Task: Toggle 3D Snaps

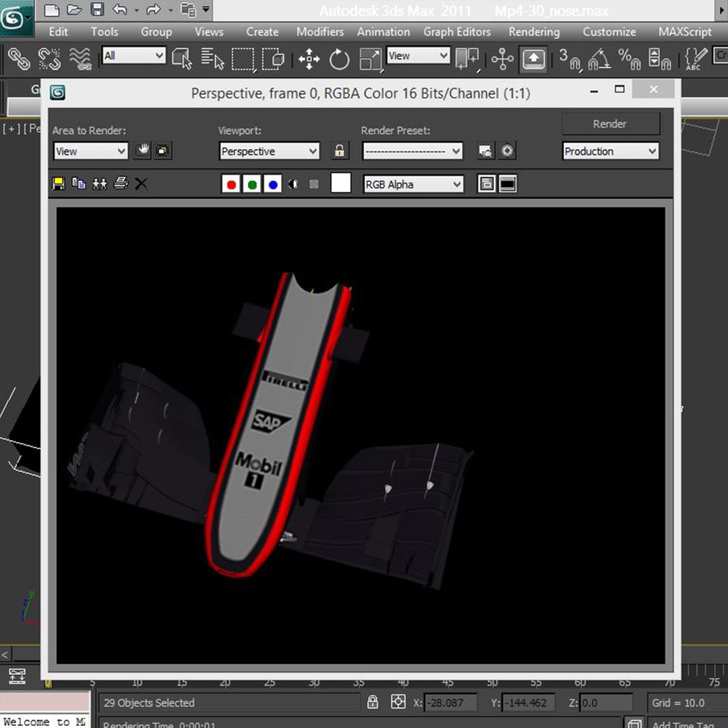Action: click(570, 59)
